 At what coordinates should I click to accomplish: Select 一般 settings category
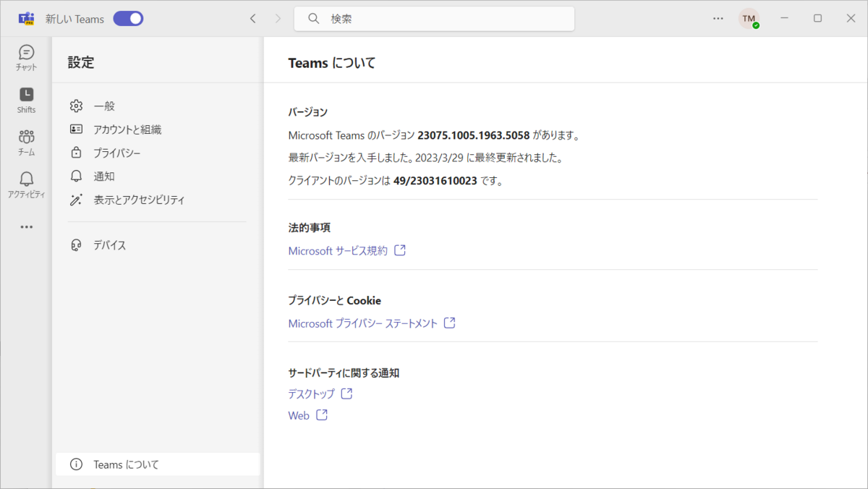pyautogui.click(x=157, y=106)
